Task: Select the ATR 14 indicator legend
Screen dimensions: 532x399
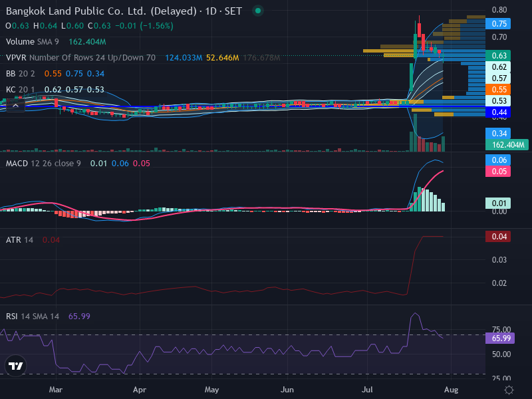Action: click(x=20, y=240)
